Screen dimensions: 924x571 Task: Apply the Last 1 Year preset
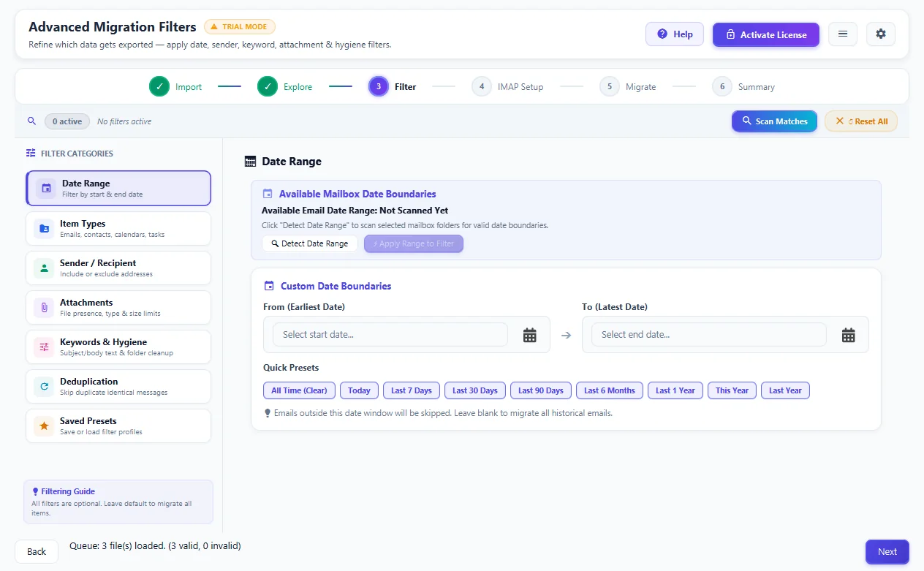pos(675,390)
